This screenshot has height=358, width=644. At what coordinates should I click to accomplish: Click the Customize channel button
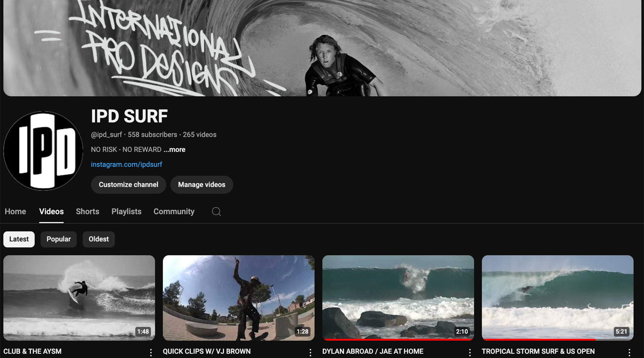[x=128, y=185]
